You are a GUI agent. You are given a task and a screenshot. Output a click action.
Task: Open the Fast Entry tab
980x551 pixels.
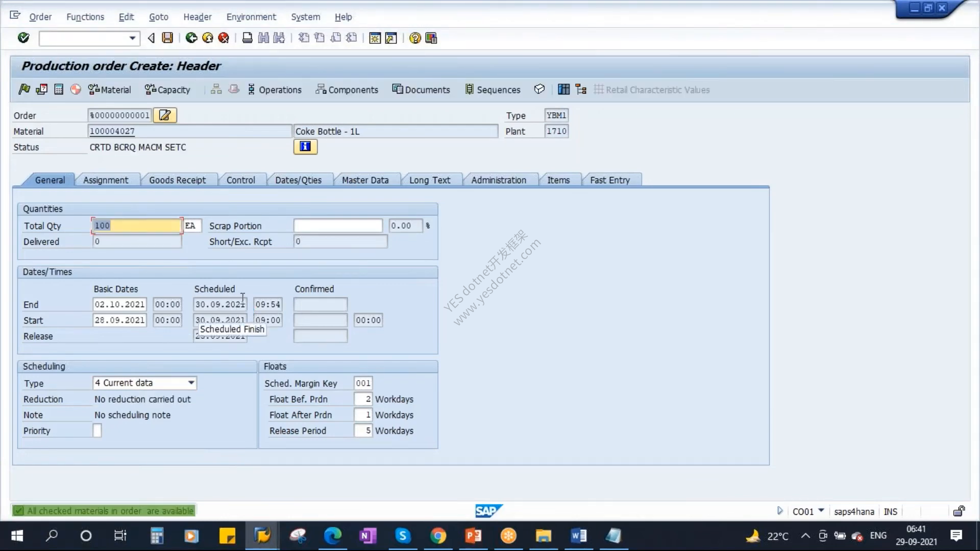(610, 180)
